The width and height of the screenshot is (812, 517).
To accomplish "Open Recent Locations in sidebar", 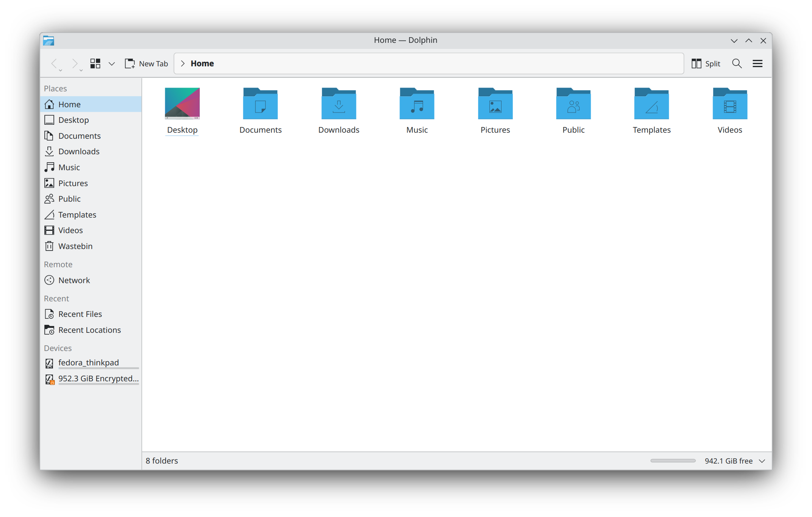I will click(89, 330).
